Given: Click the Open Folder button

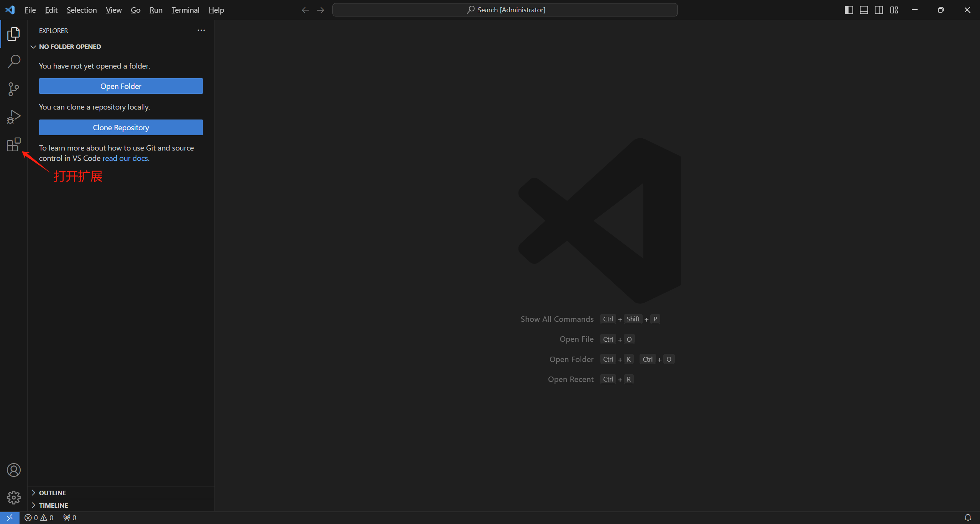Looking at the screenshot, I should click(121, 86).
